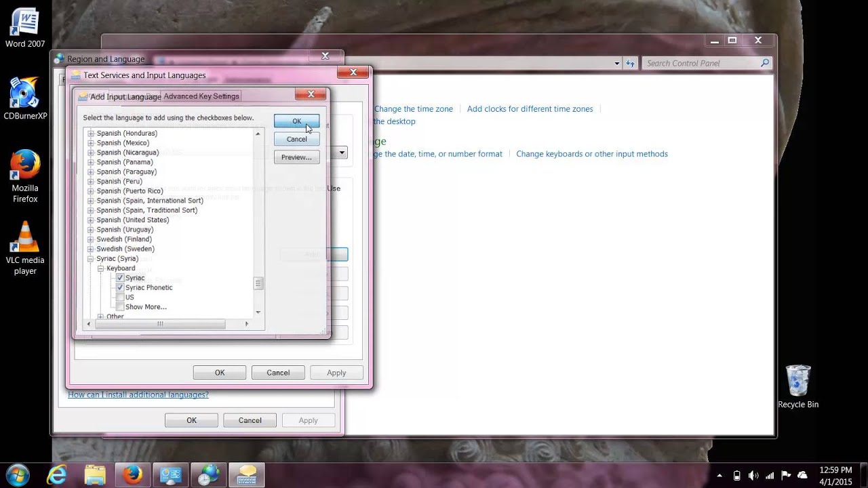The width and height of the screenshot is (868, 488).
Task: Expand Spanish (Peru) tree node
Action: point(91,182)
